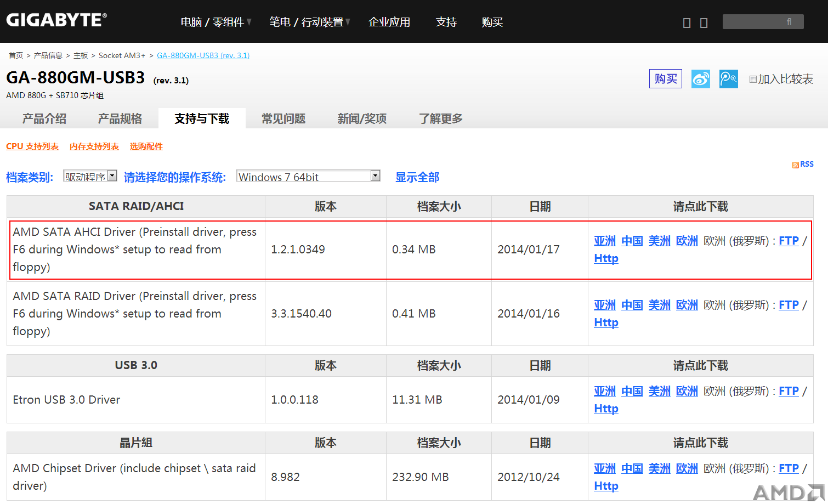Click Http link for AHCI driver
The width and height of the screenshot is (828, 504).
coord(606,258)
